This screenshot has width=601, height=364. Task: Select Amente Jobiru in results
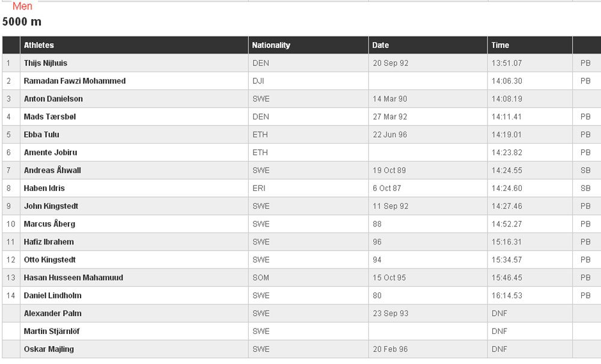[50, 153]
